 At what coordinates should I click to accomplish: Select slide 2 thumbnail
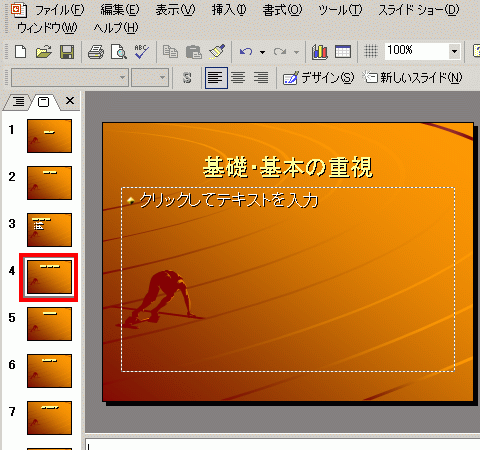49,183
